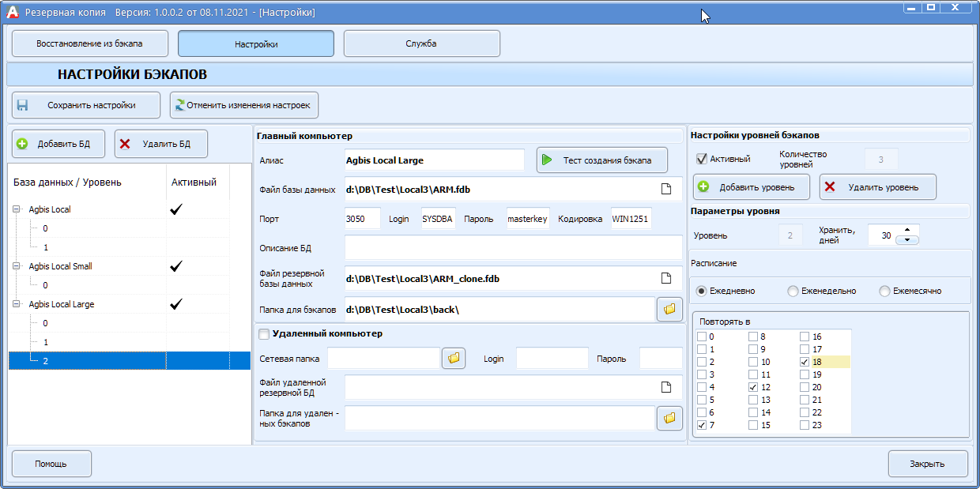Click the Помощь button
The image size is (980, 489).
[51, 464]
